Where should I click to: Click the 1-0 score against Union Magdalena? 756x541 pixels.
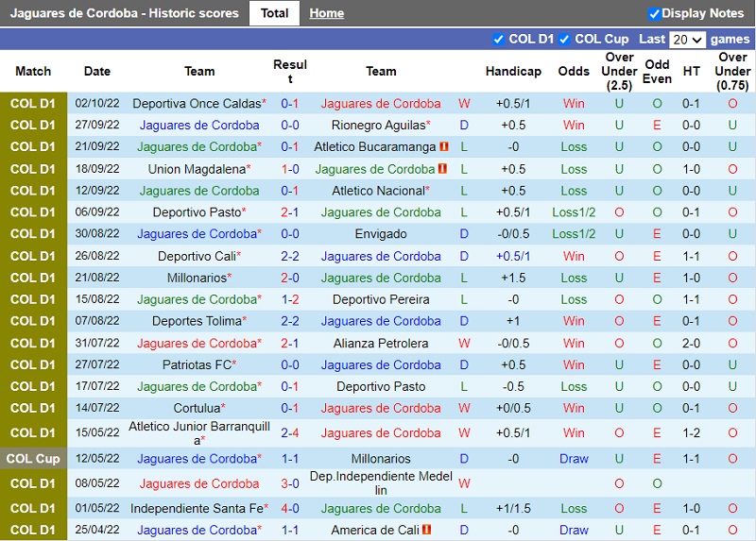click(290, 169)
